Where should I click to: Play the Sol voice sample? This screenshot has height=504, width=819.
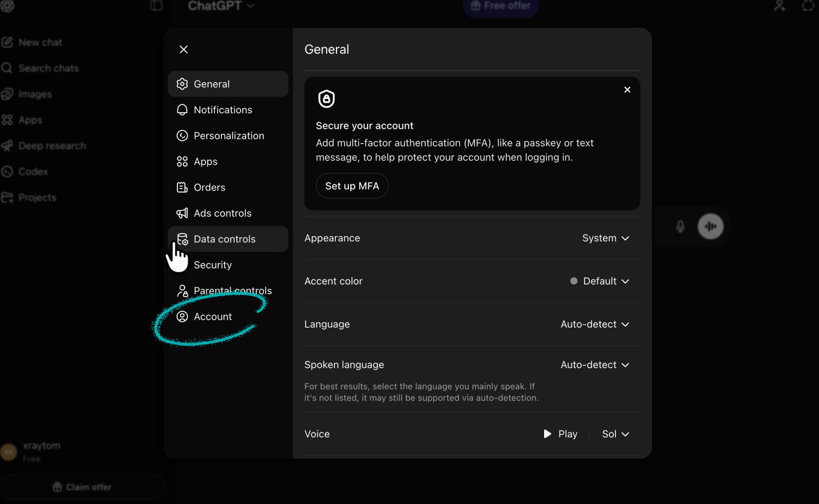point(561,434)
